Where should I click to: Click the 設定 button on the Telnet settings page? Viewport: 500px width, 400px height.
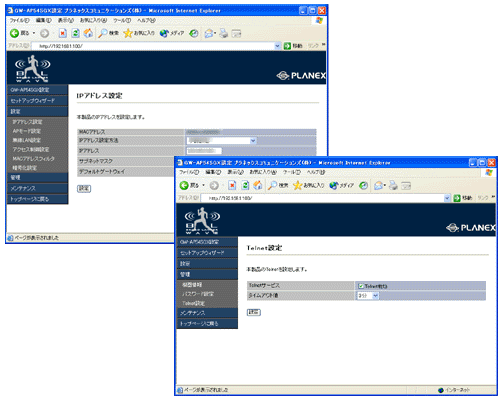click(x=254, y=312)
